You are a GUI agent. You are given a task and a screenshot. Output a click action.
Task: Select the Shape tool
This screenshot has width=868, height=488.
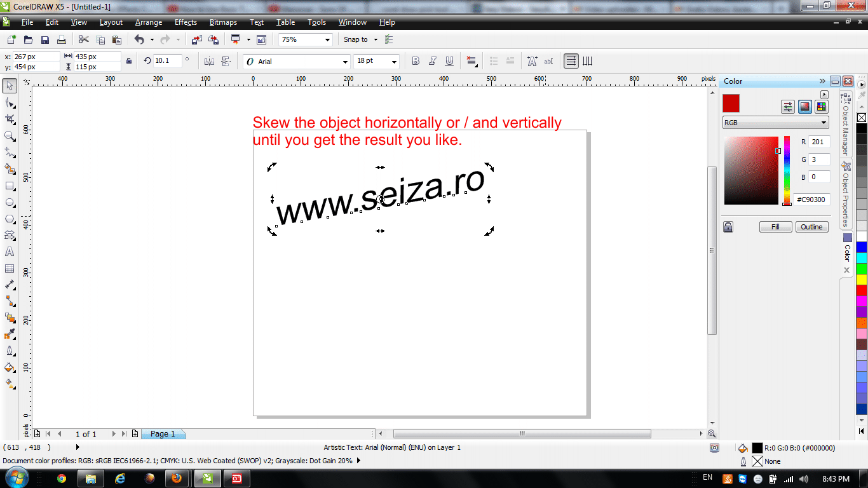click(x=10, y=102)
